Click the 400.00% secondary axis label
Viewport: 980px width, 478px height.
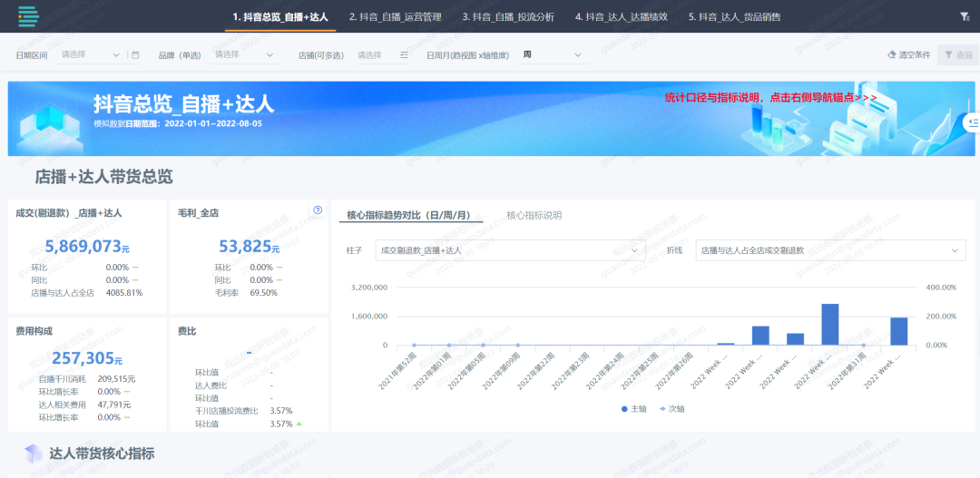click(x=943, y=288)
